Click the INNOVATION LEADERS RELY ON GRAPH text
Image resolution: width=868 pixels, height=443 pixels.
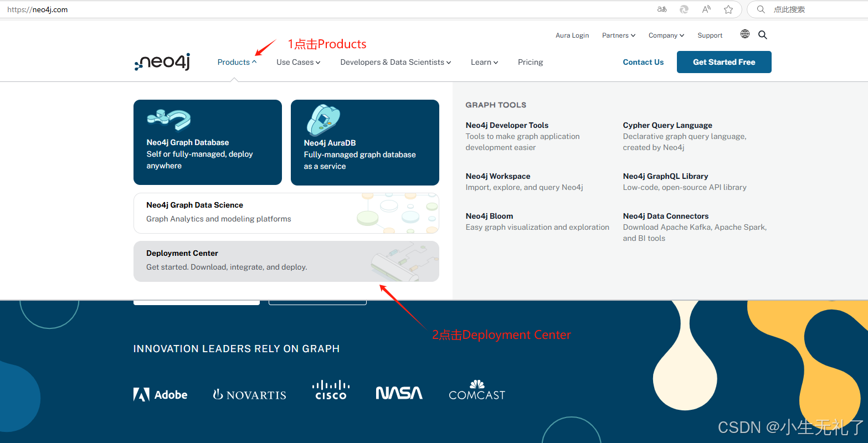(237, 349)
